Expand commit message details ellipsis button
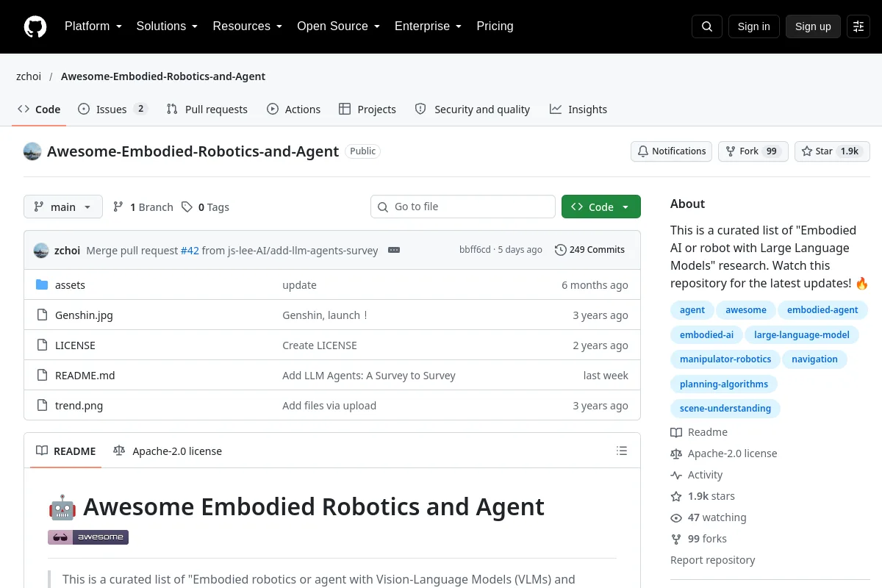The width and height of the screenshot is (882, 588). (x=394, y=250)
